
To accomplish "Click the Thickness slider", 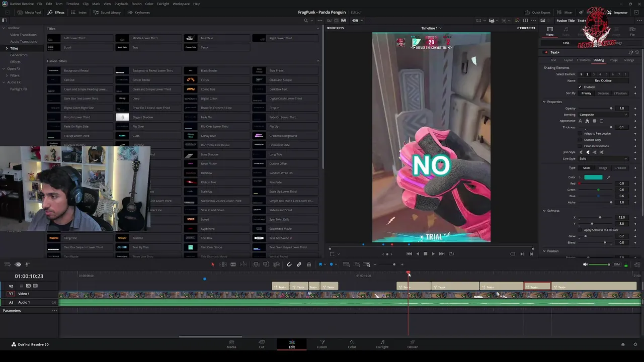I will pyautogui.click(x=595, y=127).
